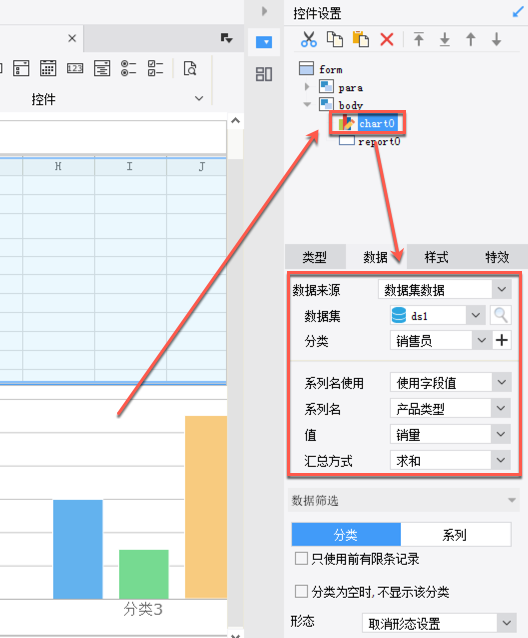Click the move down arrow icon
The height and width of the screenshot is (638, 528).
coord(496,39)
